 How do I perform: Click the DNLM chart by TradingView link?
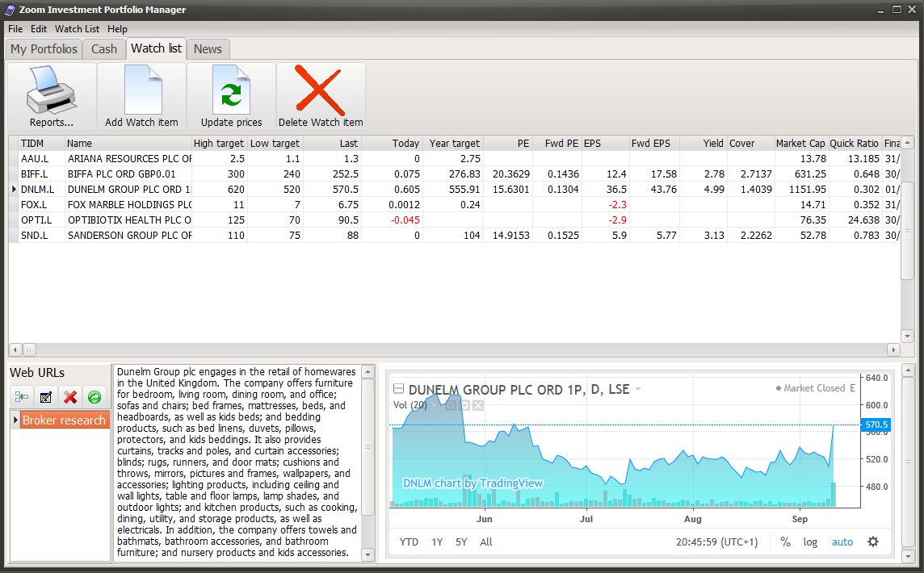[472, 483]
